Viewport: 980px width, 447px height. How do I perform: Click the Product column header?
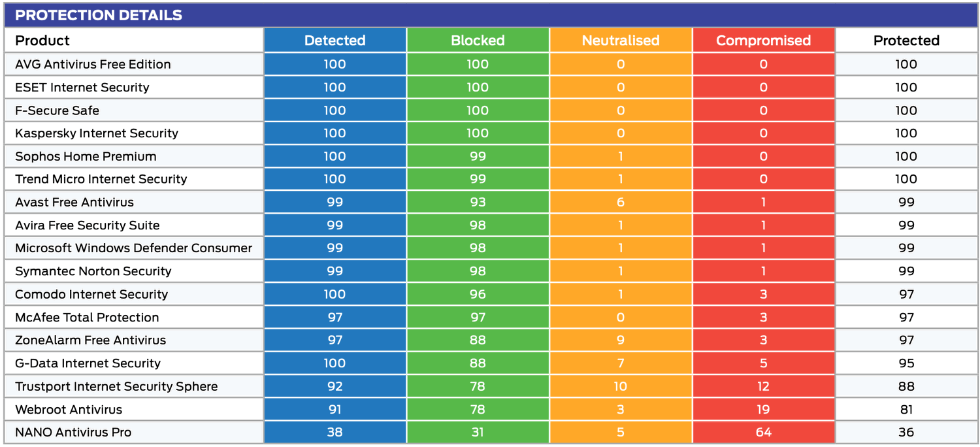(x=42, y=41)
